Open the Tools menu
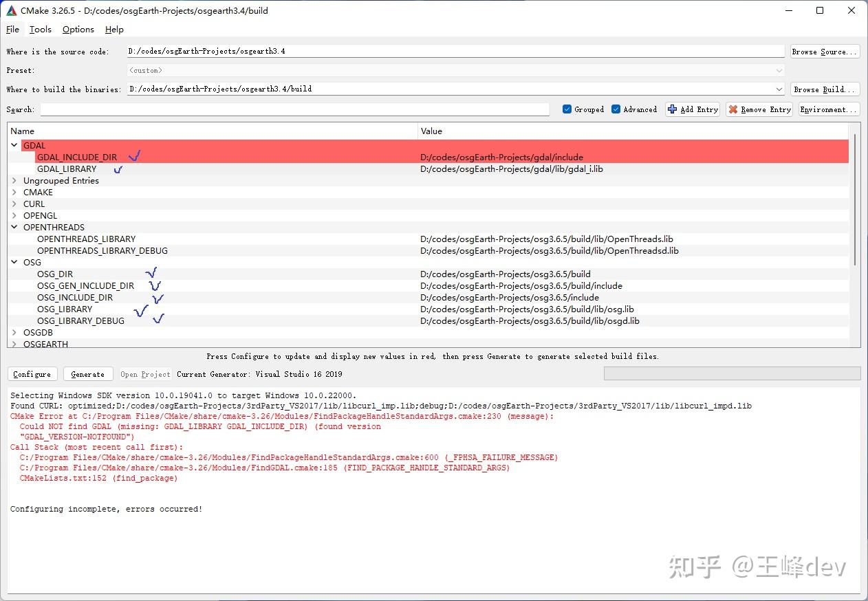 pos(41,29)
